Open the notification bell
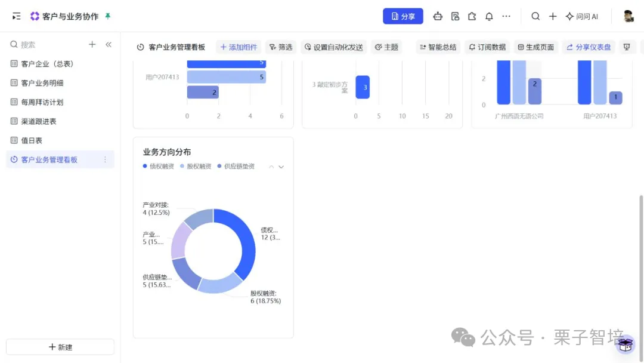The width and height of the screenshot is (644, 363). tap(489, 17)
